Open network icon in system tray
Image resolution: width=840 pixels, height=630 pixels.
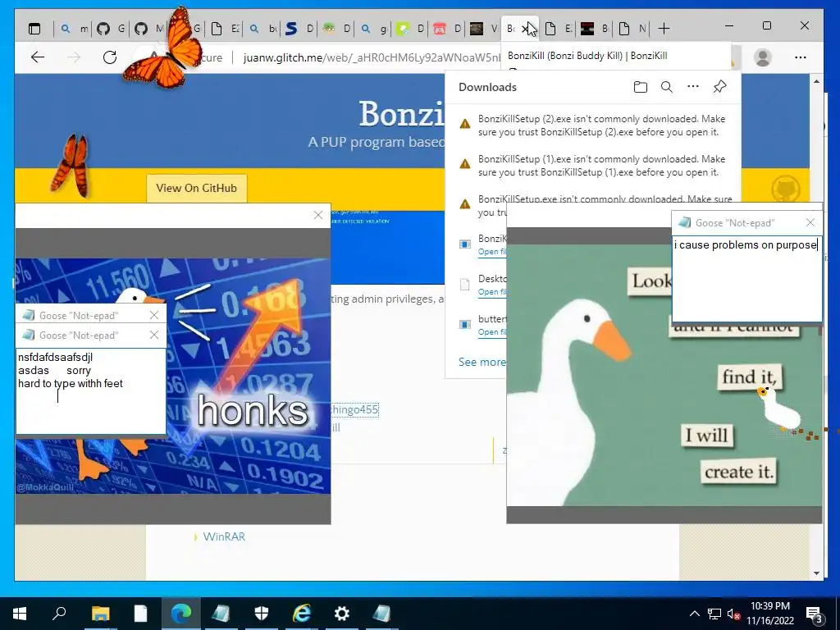point(714,614)
